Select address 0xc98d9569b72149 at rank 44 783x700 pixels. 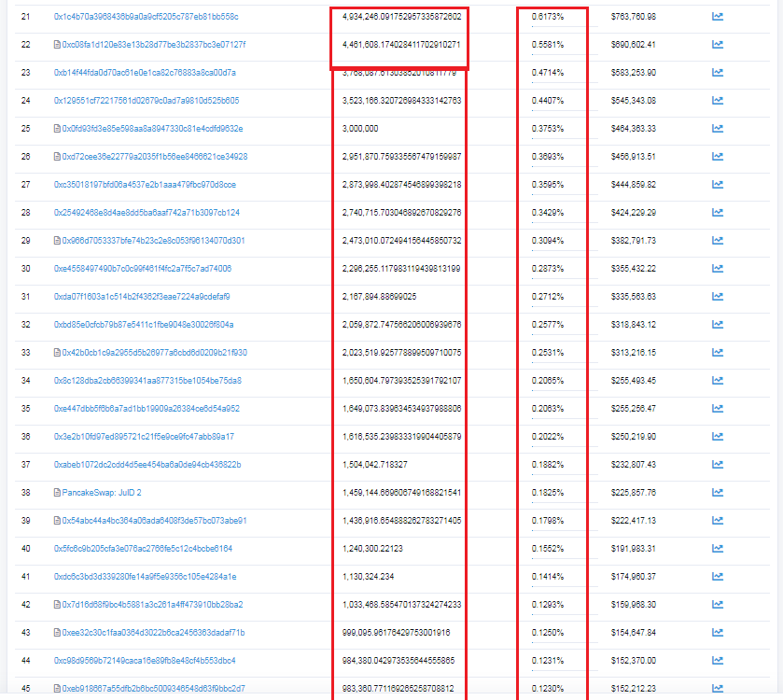(x=145, y=661)
